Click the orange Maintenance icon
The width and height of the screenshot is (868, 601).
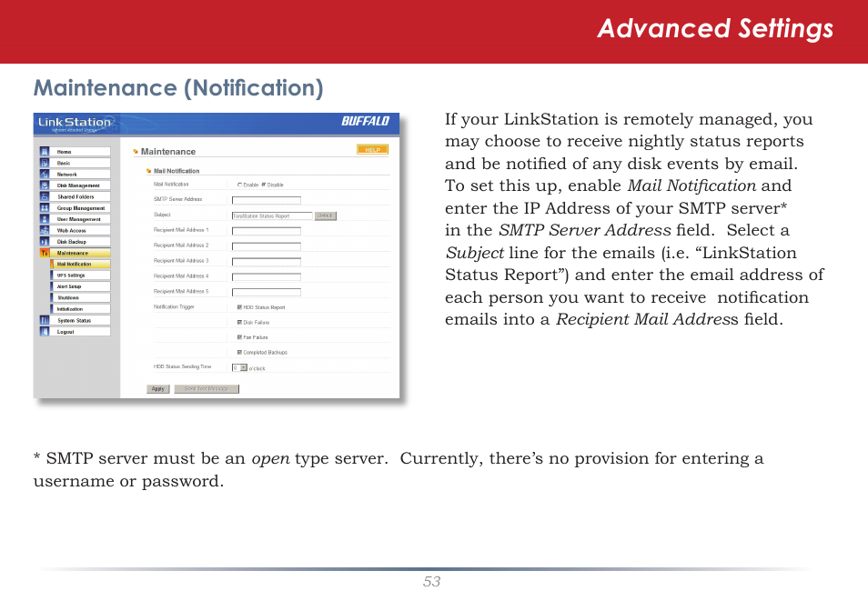tap(45, 253)
